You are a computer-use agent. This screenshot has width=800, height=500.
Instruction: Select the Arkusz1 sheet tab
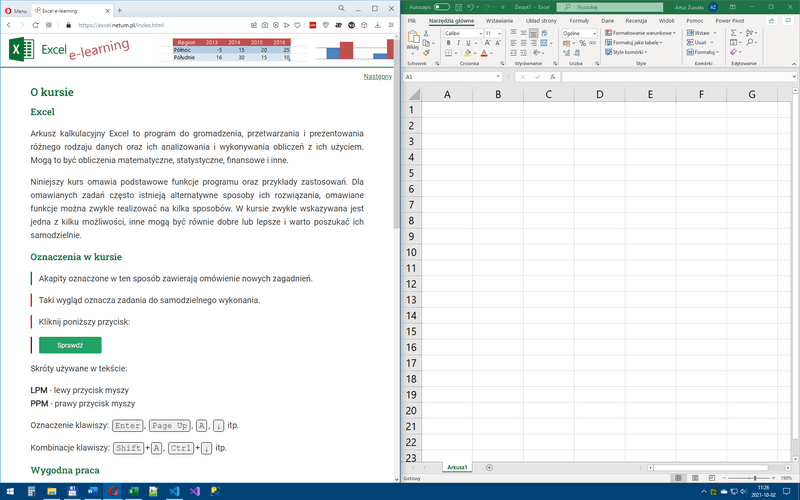(457, 467)
